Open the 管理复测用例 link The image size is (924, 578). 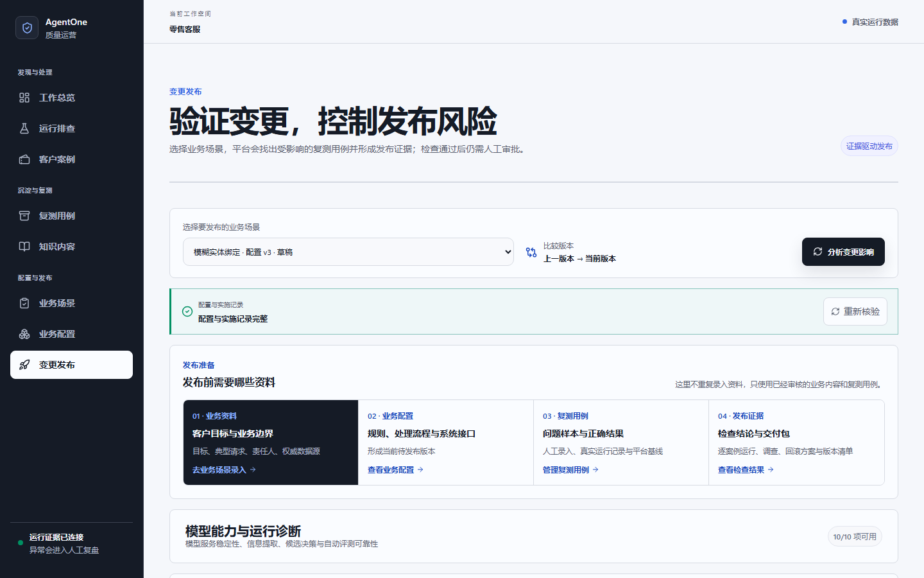(570, 469)
